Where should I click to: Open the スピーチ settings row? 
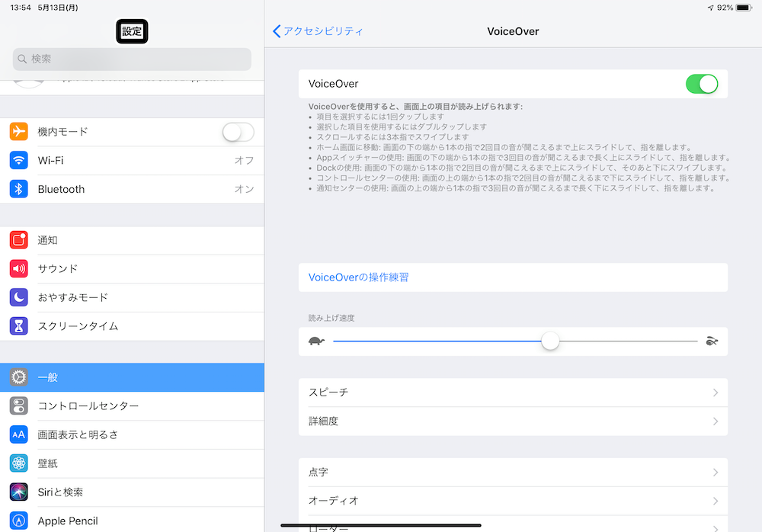pos(513,393)
